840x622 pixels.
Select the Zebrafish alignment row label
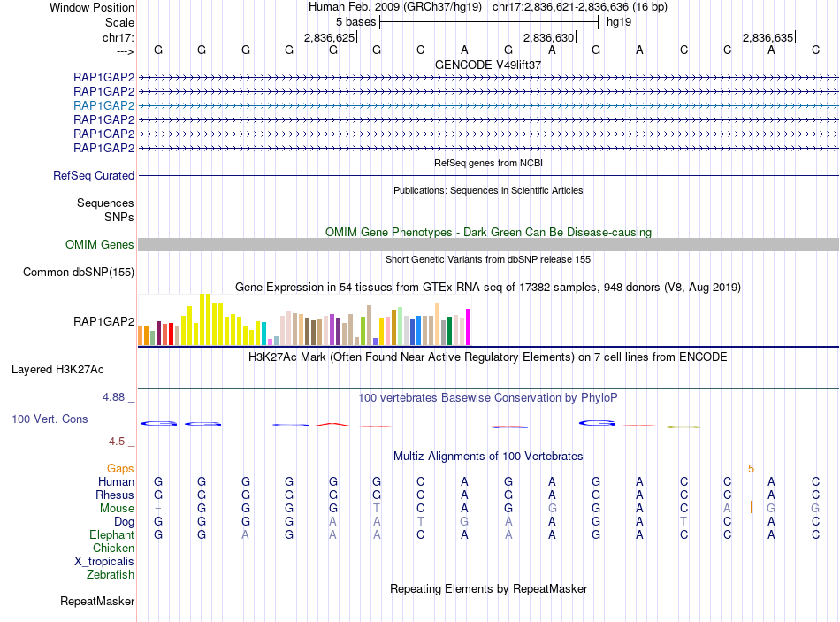[111, 574]
